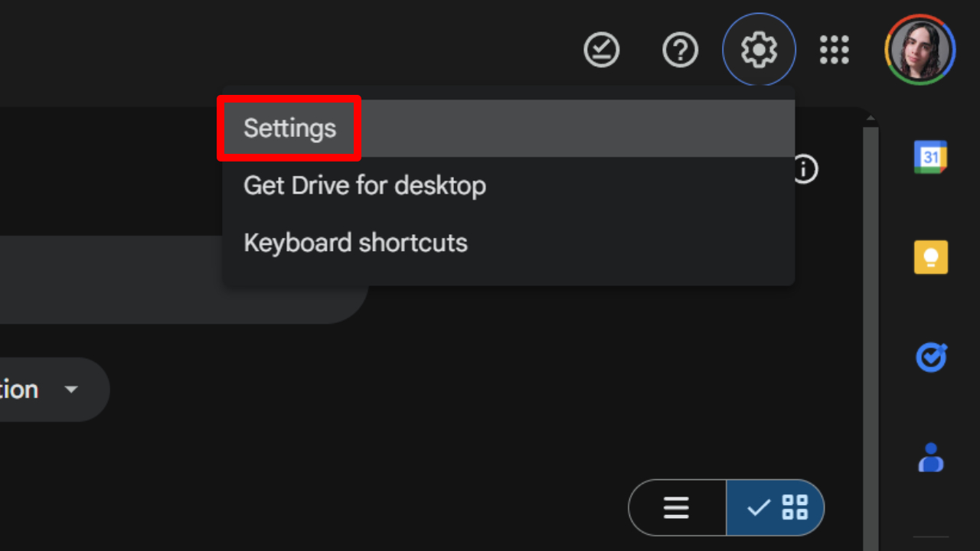Click the Settings gear icon

[x=759, y=51]
